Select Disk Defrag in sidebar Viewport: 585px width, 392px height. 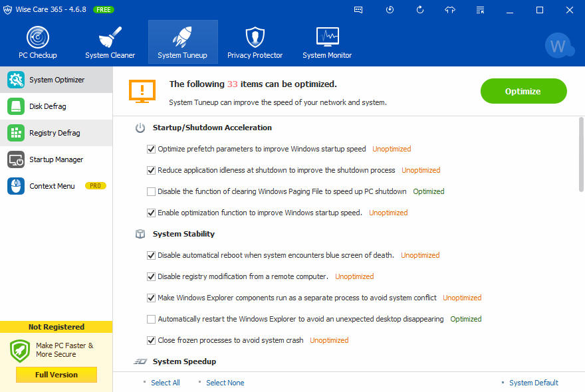point(57,106)
